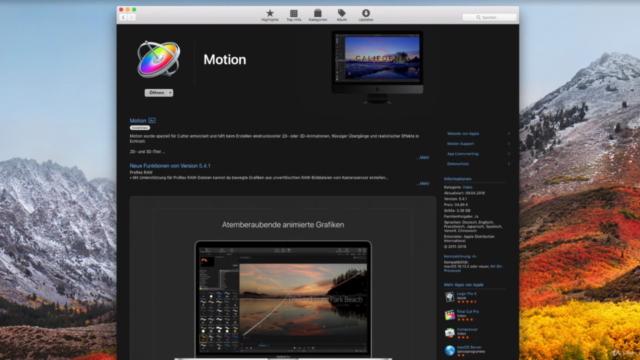Open the Video category link
The height and width of the screenshot is (360, 640).
pyautogui.click(x=467, y=187)
